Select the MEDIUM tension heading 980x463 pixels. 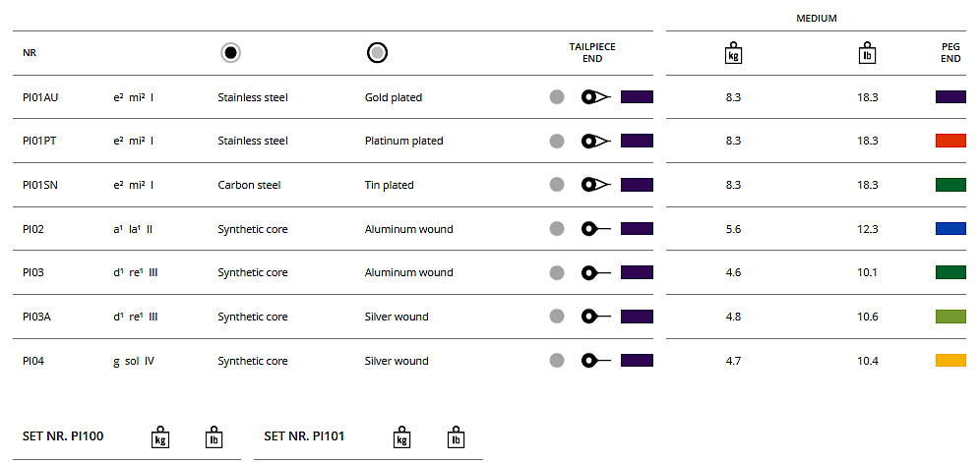(816, 19)
